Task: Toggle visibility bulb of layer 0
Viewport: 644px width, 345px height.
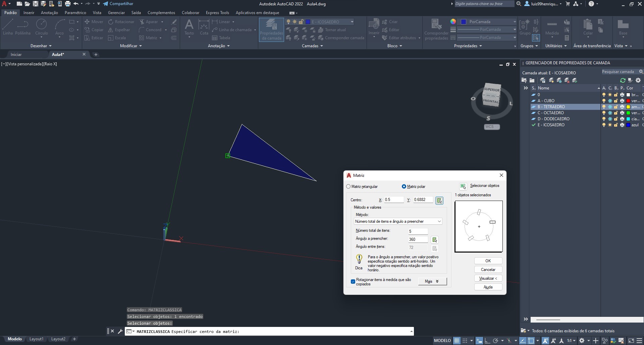Action: coord(604,95)
